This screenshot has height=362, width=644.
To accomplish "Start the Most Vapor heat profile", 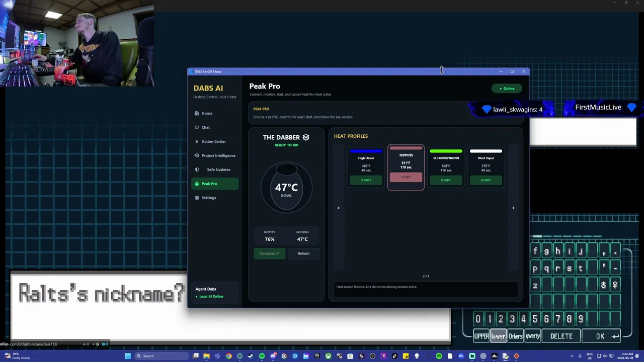I will coord(486,180).
